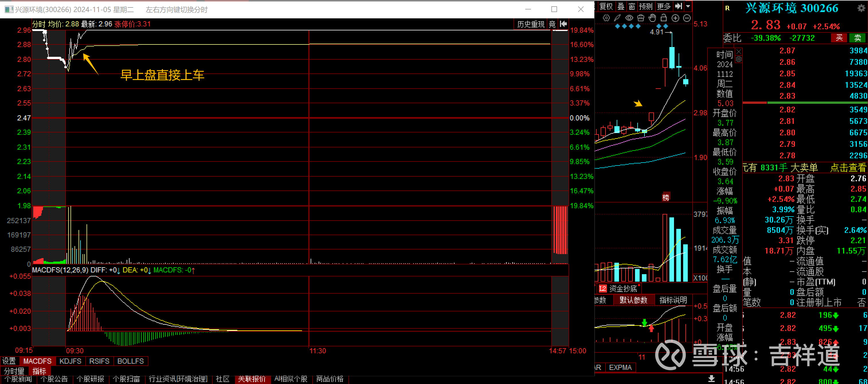
Task: Click the 4.91 high price label
Action: [x=657, y=32]
